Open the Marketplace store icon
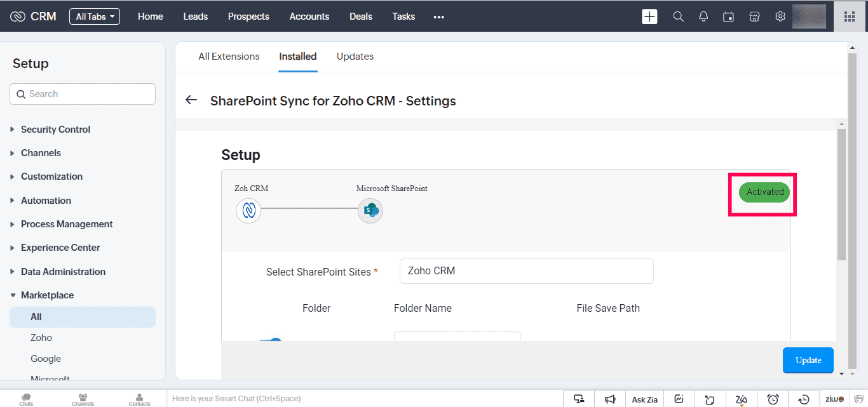This screenshot has height=407, width=868. click(754, 17)
